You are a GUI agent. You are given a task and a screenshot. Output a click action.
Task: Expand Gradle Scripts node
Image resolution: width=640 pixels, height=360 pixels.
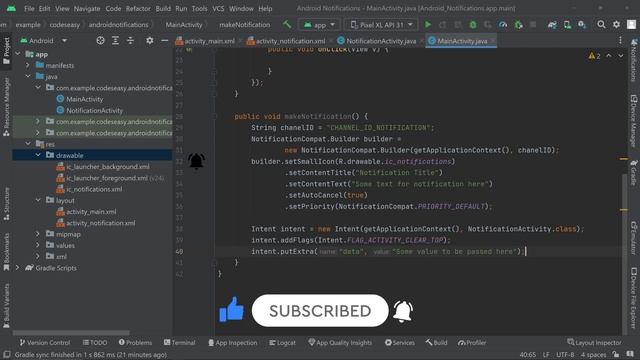[x=18, y=268]
